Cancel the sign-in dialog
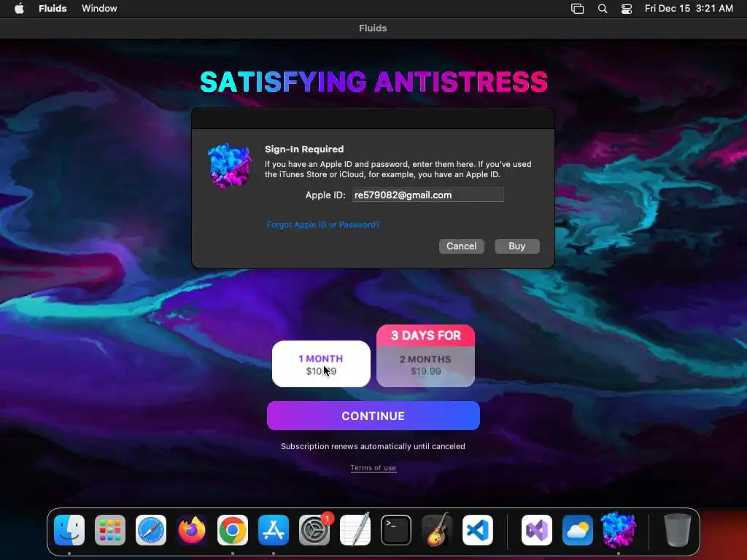Image resolution: width=747 pixels, height=560 pixels. 461,246
